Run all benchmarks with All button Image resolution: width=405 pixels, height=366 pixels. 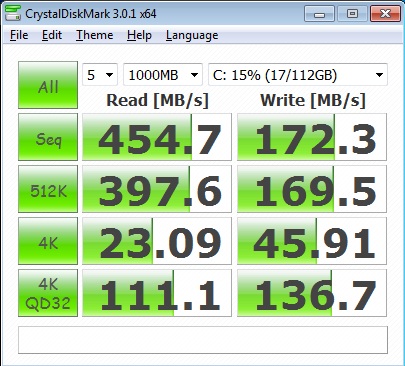point(48,85)
